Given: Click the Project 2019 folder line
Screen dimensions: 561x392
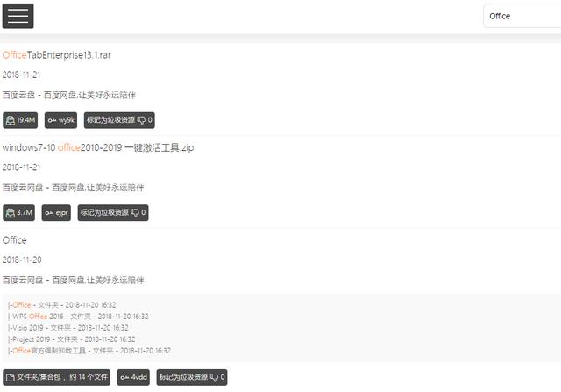Looking at the screenshot, I should (x=72, y=339).
